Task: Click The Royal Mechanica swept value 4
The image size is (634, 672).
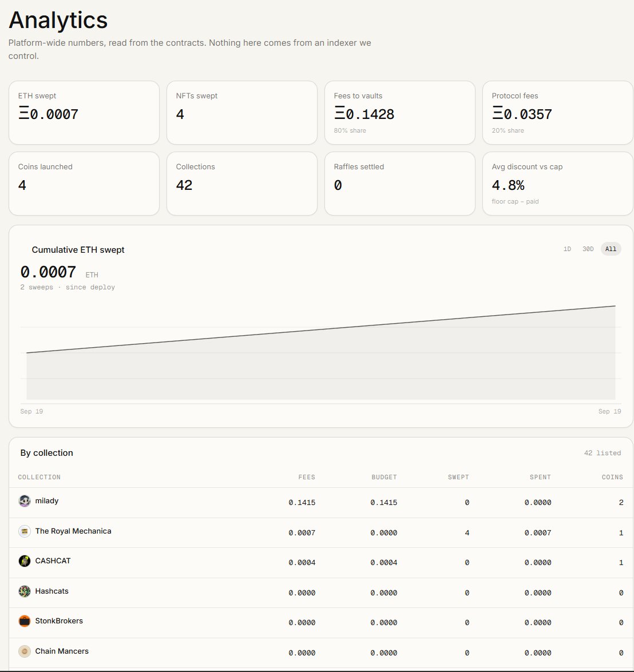Action: tap(467, 532)
